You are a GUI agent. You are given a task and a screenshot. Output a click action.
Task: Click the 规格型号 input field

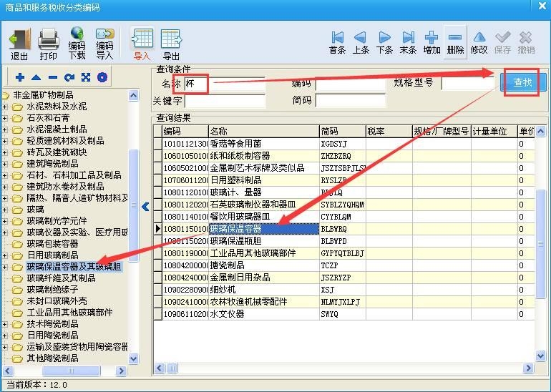click(467, 84)
